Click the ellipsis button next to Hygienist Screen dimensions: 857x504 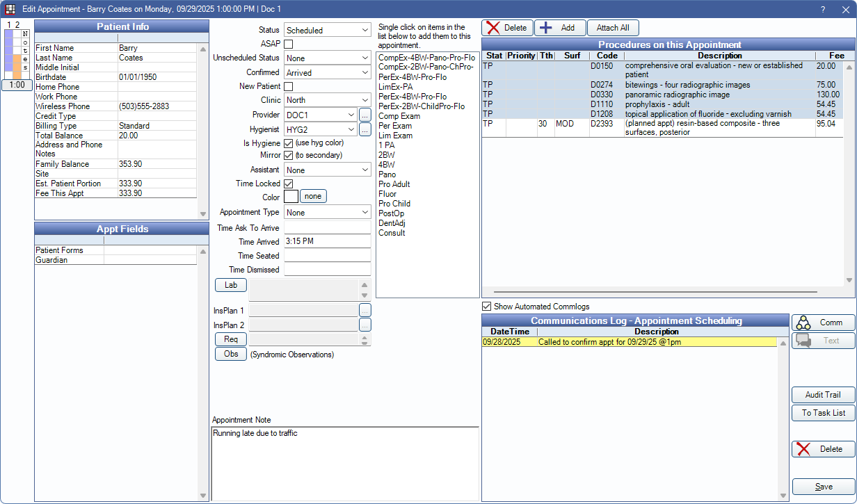pyautogui.click(x=365, y=129)
